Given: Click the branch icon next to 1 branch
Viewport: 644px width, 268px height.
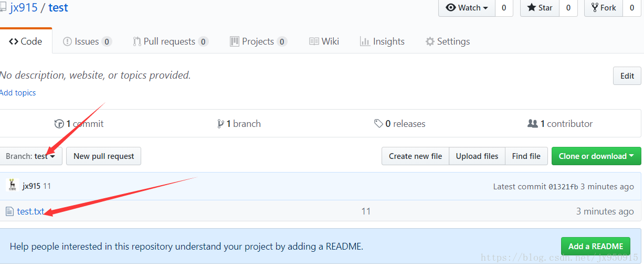Looking at the screenshot, I should point(220,124).
